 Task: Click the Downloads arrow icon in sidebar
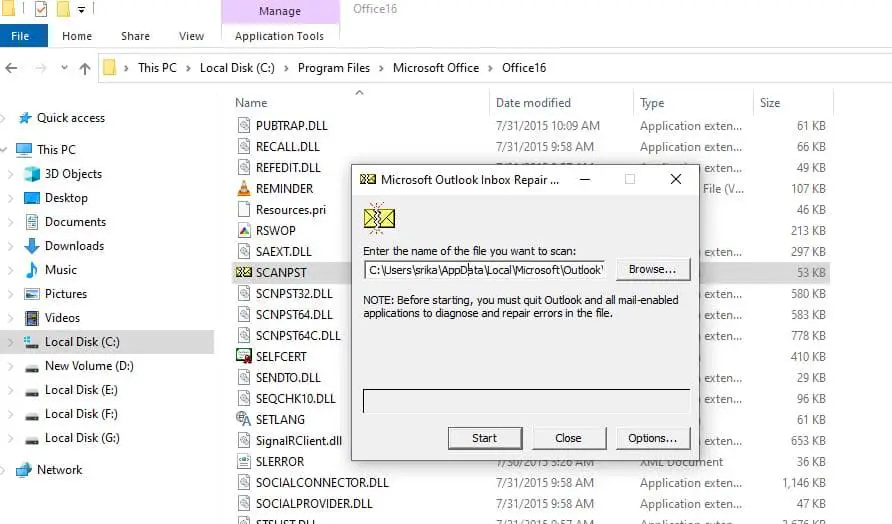[x=31, y=246]
